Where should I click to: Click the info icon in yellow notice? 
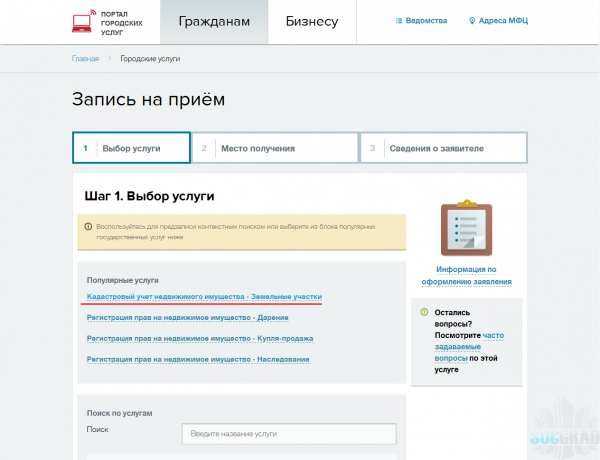88,228
